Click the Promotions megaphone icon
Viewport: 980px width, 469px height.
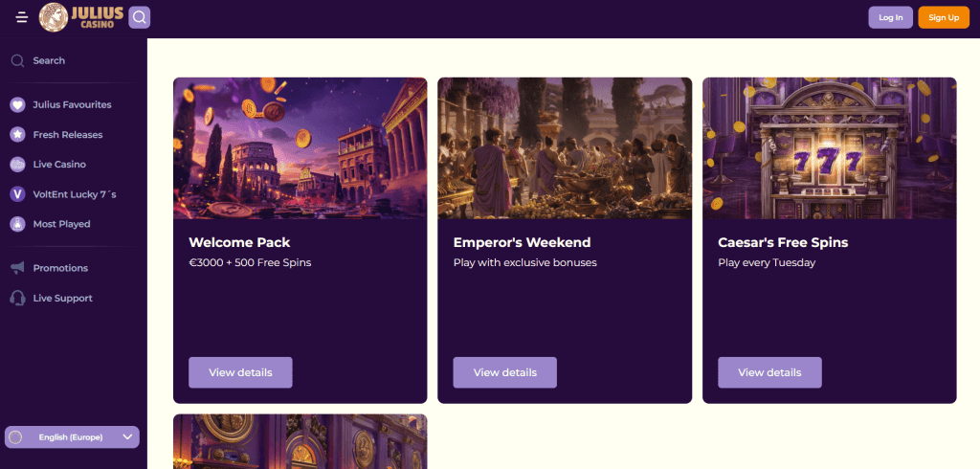tap(17, 268)
